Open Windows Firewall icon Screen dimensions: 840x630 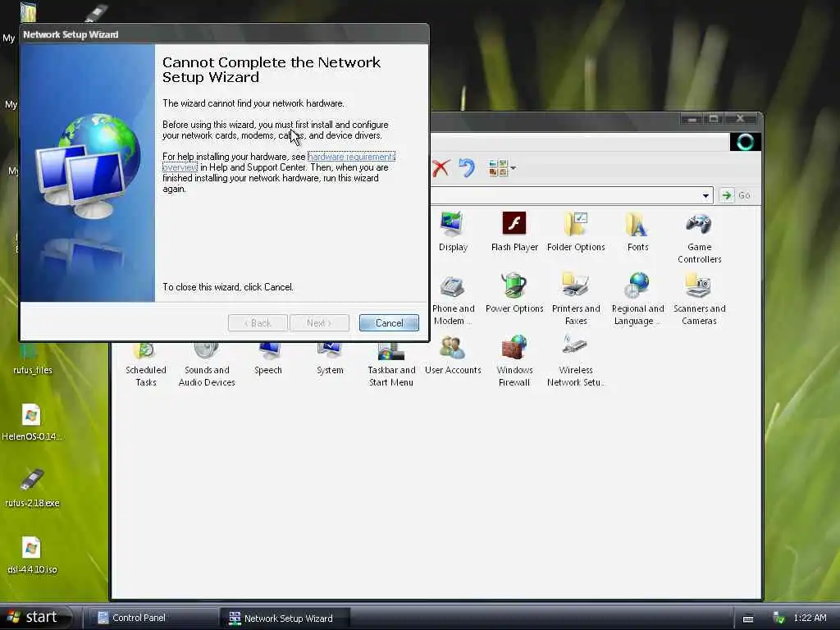click(514, 361)
